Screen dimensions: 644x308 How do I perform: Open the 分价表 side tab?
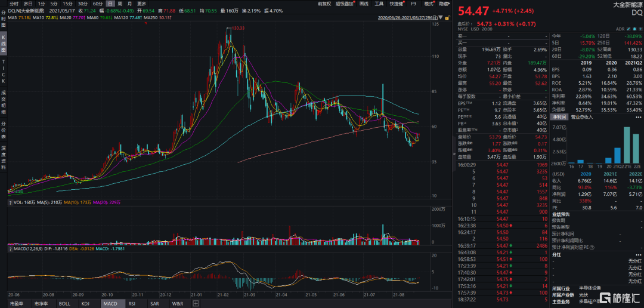[x=4, y=130]
